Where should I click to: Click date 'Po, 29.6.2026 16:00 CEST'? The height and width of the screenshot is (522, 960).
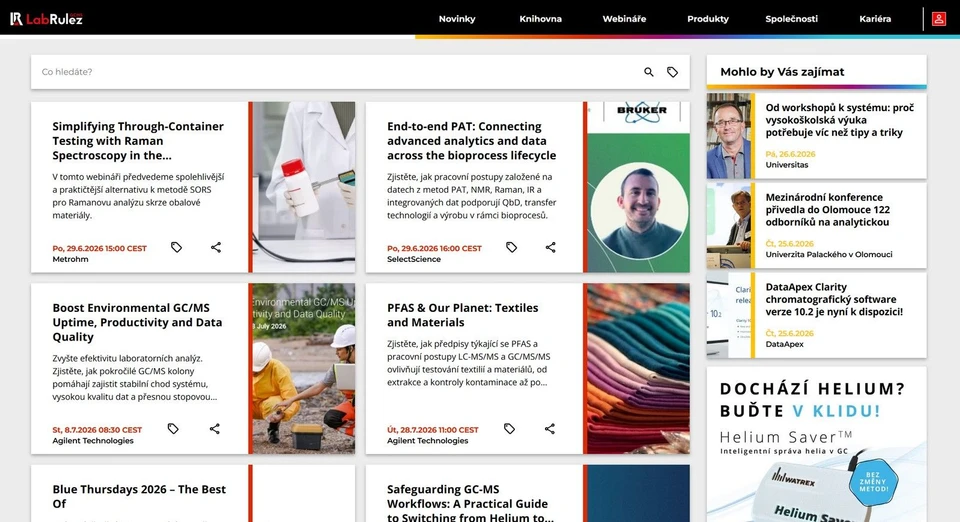click(x=434, y=248)
